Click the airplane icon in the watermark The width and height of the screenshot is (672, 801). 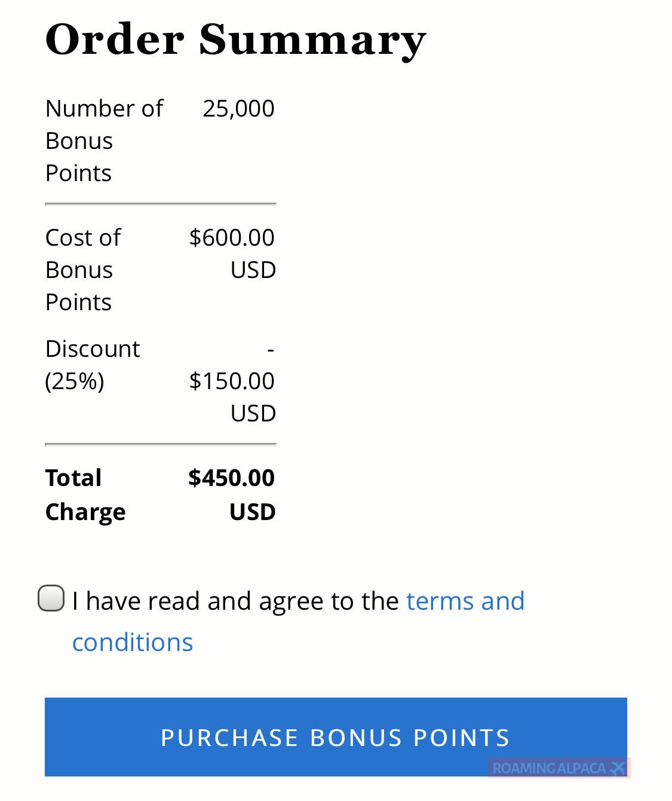(x=618, y=768)
